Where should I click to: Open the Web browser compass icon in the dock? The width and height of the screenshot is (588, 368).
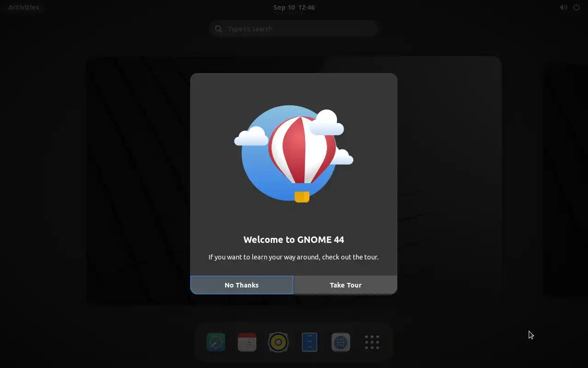pyautogui.click(x=216, y=342)
